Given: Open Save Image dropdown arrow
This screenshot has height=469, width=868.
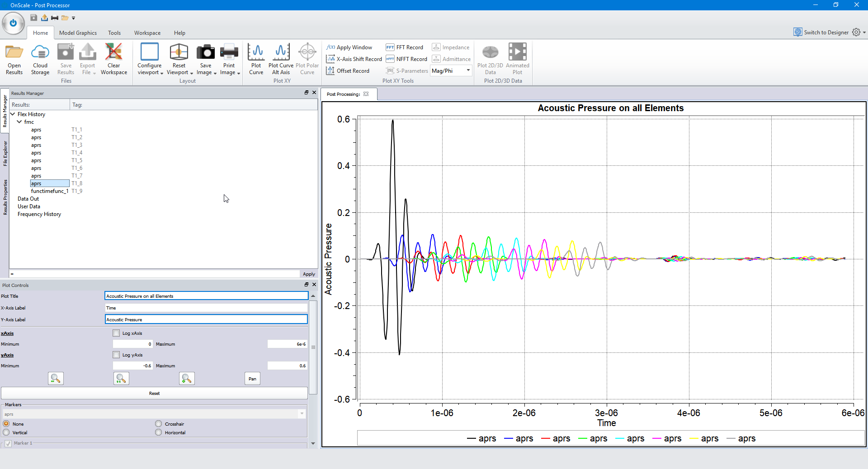Looking at the screenshot, I should tap(215, 73).
